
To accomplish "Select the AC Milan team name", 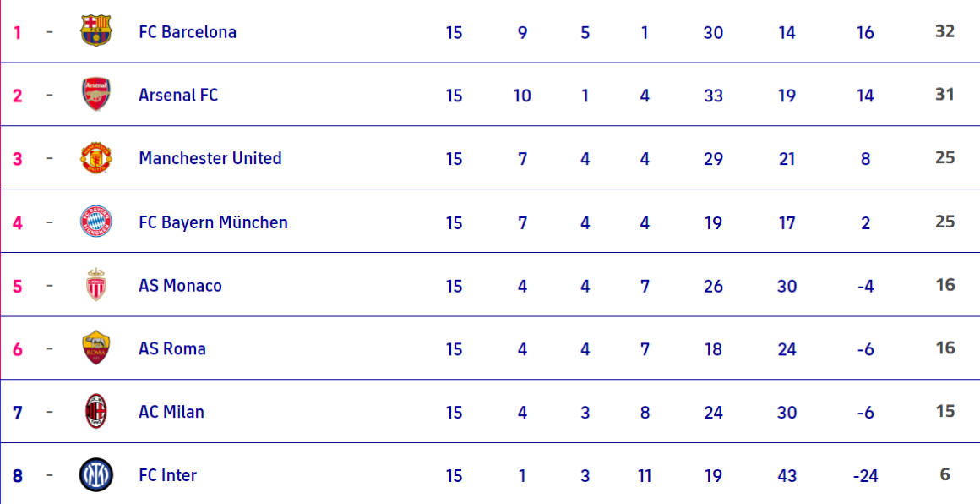I will click(171, 412).
